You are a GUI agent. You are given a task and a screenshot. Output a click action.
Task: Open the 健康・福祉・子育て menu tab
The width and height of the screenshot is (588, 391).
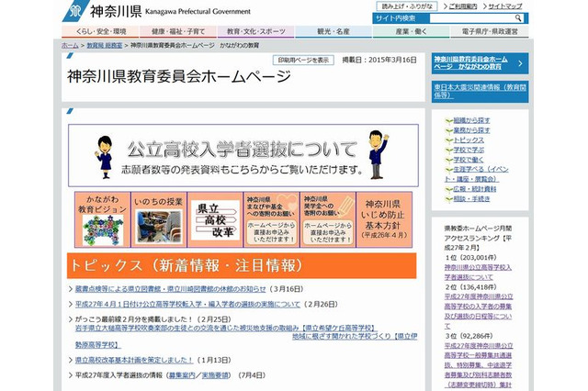178,31
